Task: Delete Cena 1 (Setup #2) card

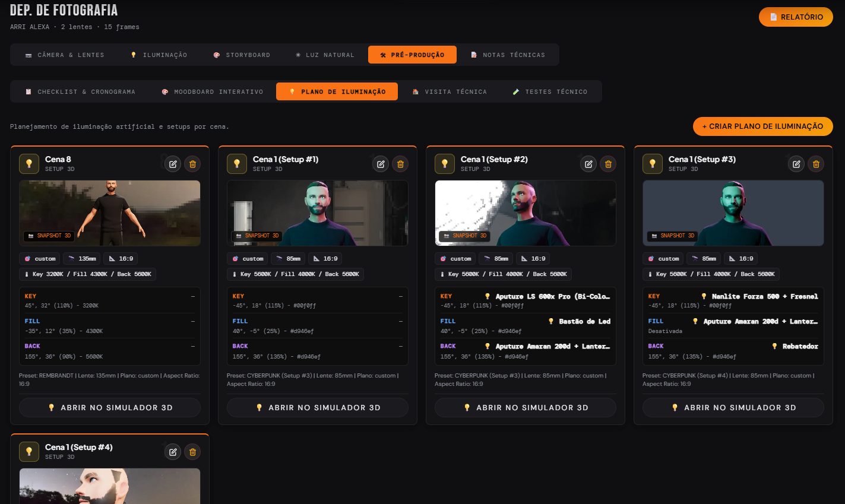Action: (x=608, y=164)
